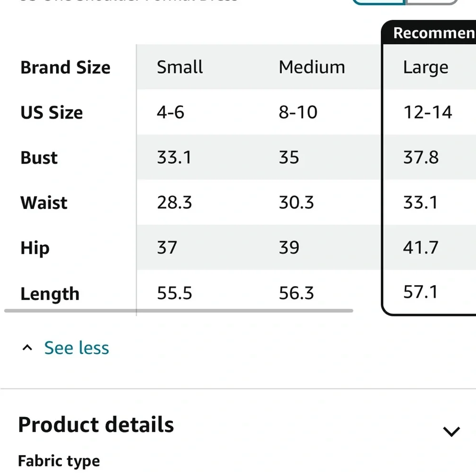Select the Small column header
The height and width of the screenshot is (476, 476).
coord(180,67)
